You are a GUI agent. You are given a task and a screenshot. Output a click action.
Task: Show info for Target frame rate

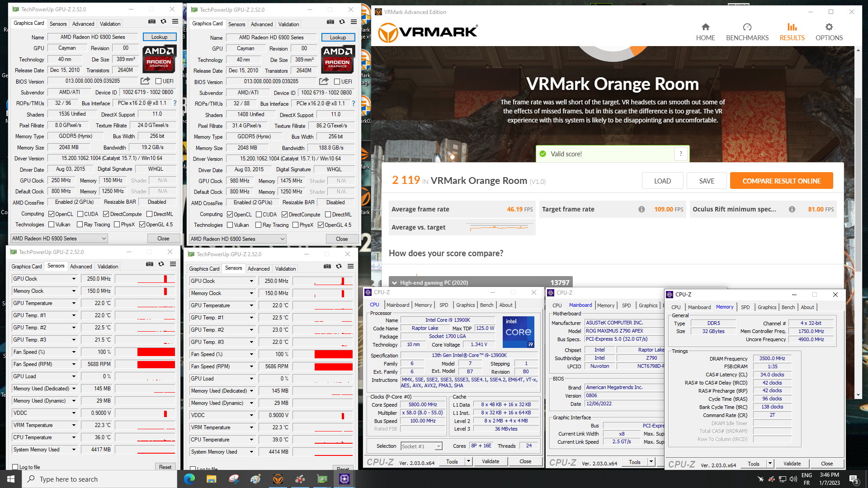[642, 209]
